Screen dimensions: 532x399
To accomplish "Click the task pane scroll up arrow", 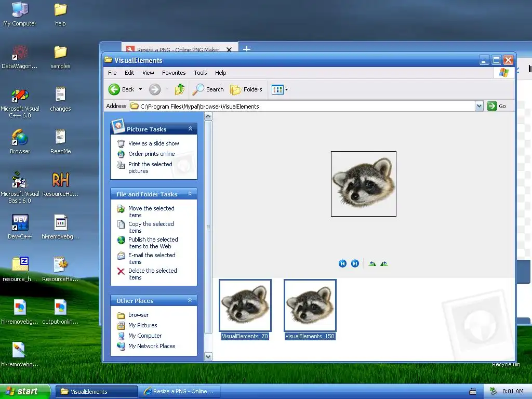I will click(208, 116).
